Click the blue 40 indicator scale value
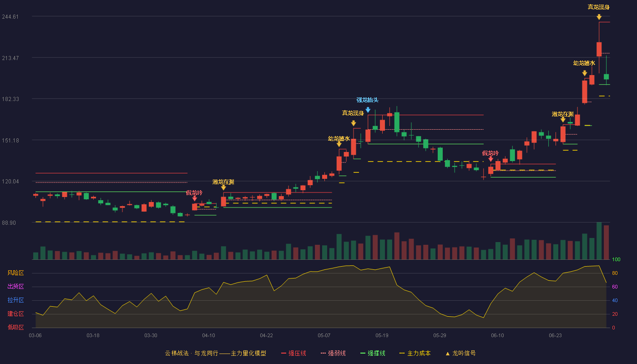637x364 pixels. point(615,300)
